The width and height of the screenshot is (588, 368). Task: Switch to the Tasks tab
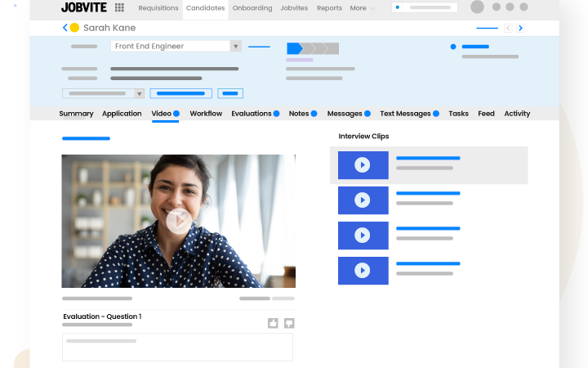(x=458, y=114)
